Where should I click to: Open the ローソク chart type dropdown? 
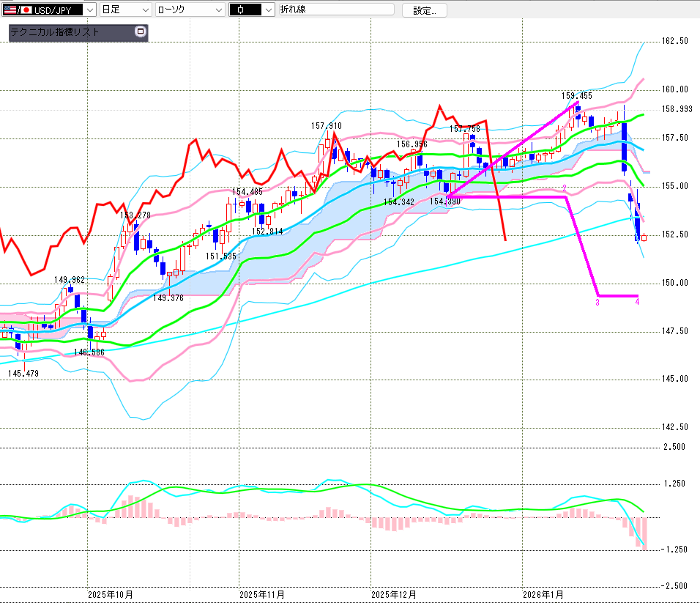click(x=190, y=10)
